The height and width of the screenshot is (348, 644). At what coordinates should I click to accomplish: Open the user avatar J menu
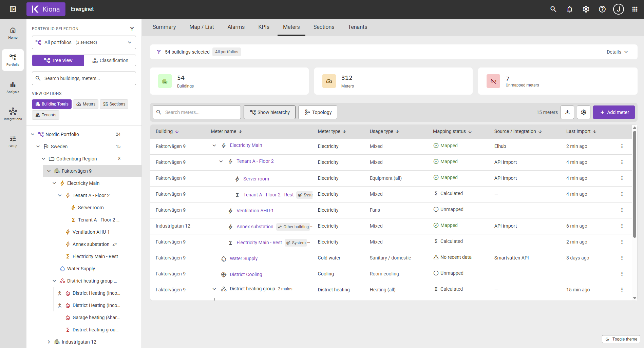pos(619,9)
